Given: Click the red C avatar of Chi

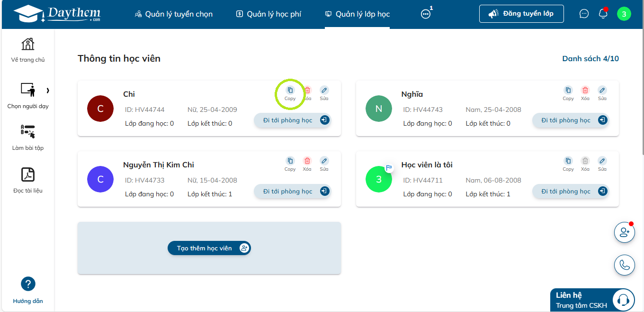Looking at the screenshot, I should pos(100,109).
